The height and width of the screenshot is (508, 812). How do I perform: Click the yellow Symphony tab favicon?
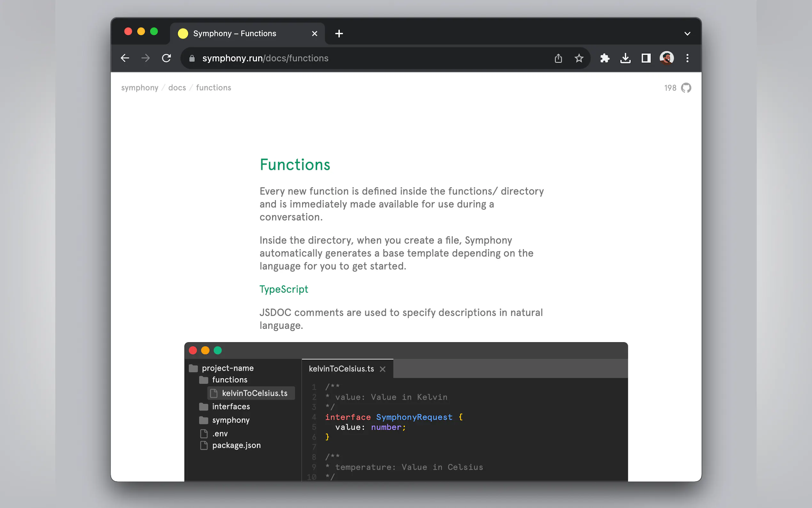click(183, 34)
